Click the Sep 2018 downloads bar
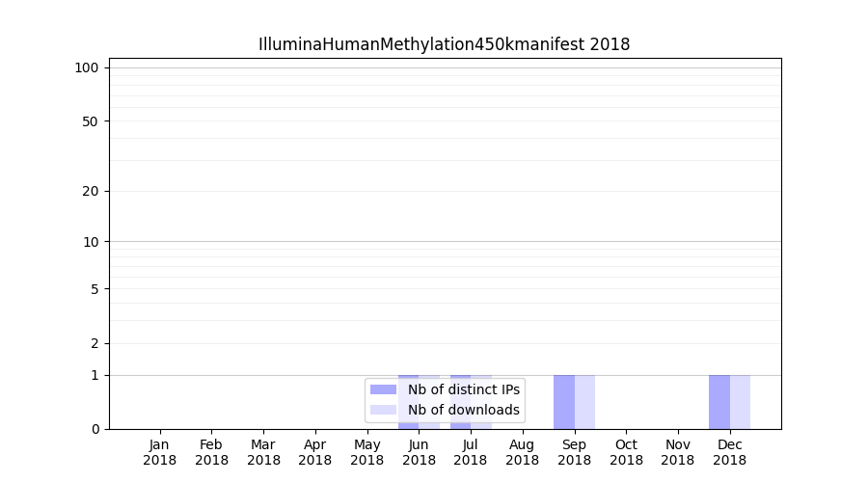The width and height of the screenshot is (868, 482). (x=584, y=402)
